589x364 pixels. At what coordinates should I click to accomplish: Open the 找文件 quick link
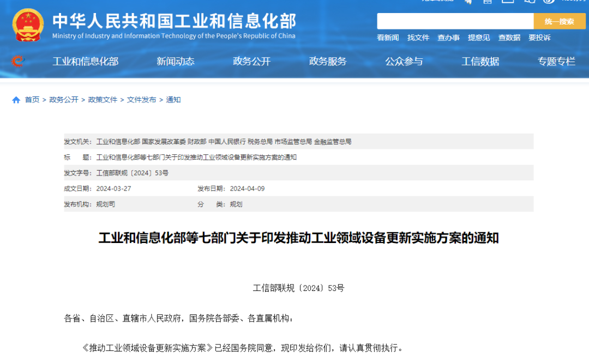(x=418, y=38)
